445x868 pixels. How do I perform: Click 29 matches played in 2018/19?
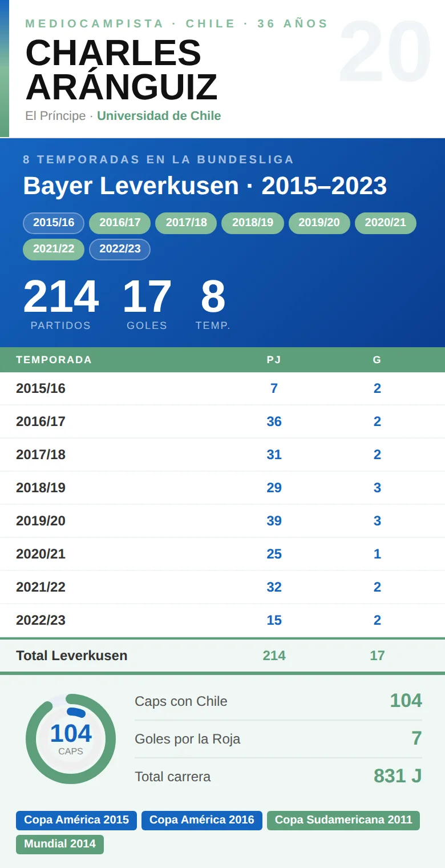point(274,488)
